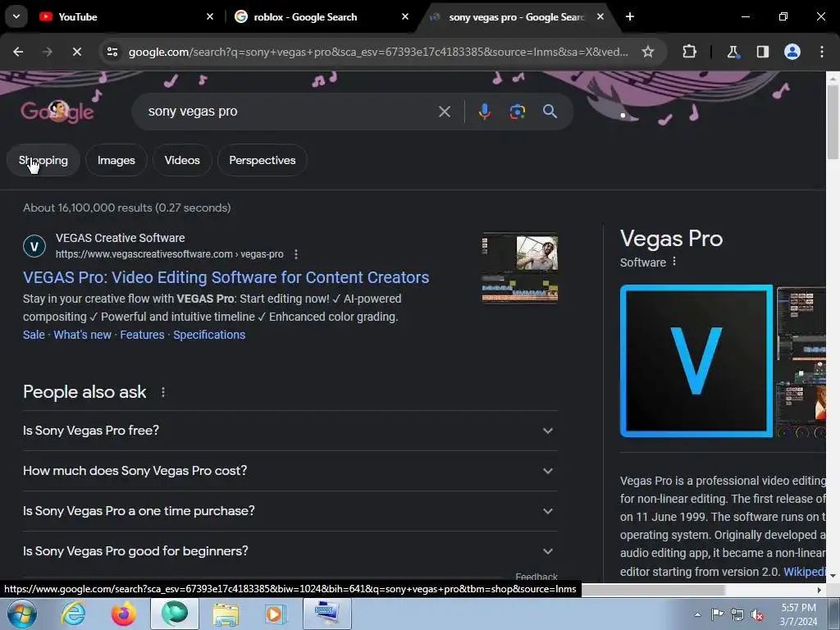The height and width of the screenshot is (630, 840).
Task: Open the vegascreativesoftware.com URL link
Action: [169, 254]
